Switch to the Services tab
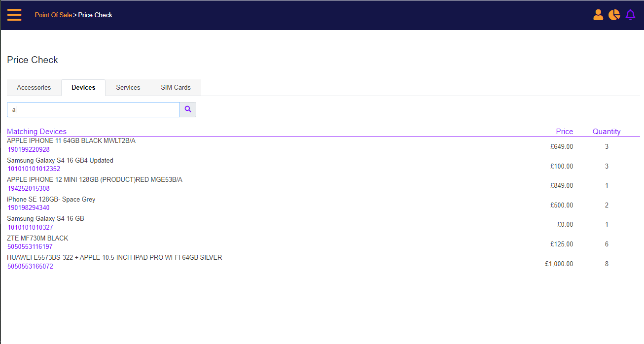The image size is (644, 344). [x=128, y=87]
